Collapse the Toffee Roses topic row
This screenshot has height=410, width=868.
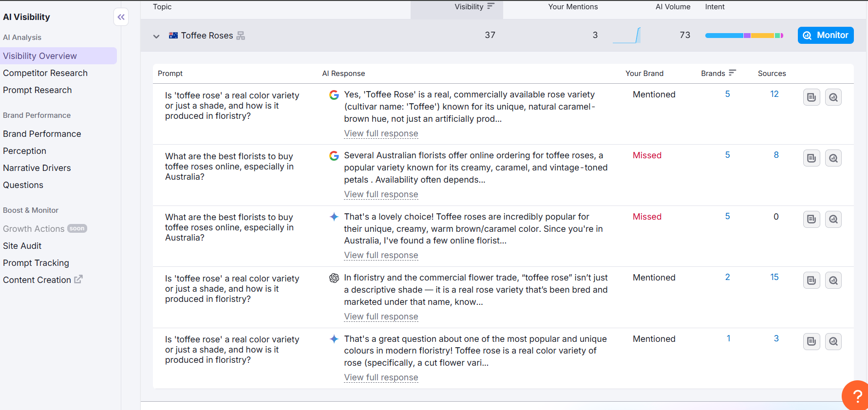click(x=156, y=36)
